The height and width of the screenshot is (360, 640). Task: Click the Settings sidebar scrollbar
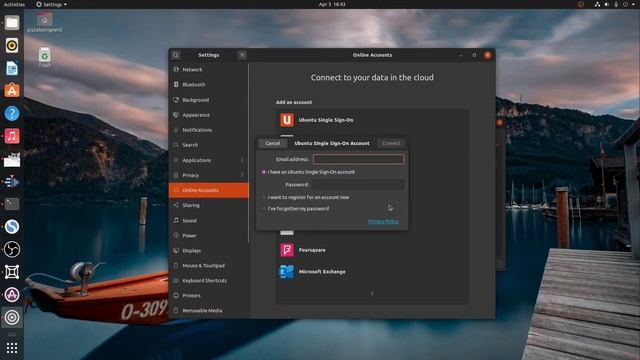coord(249,153)
